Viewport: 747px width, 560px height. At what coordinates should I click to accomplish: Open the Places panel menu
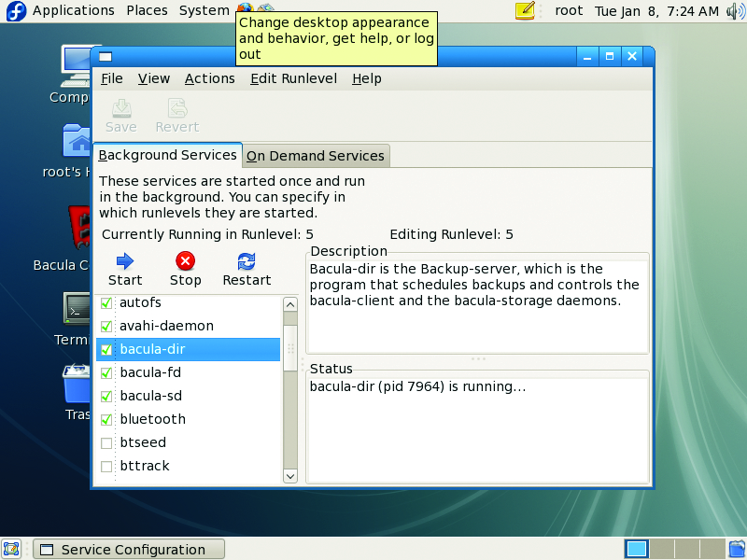pos(147,11)
